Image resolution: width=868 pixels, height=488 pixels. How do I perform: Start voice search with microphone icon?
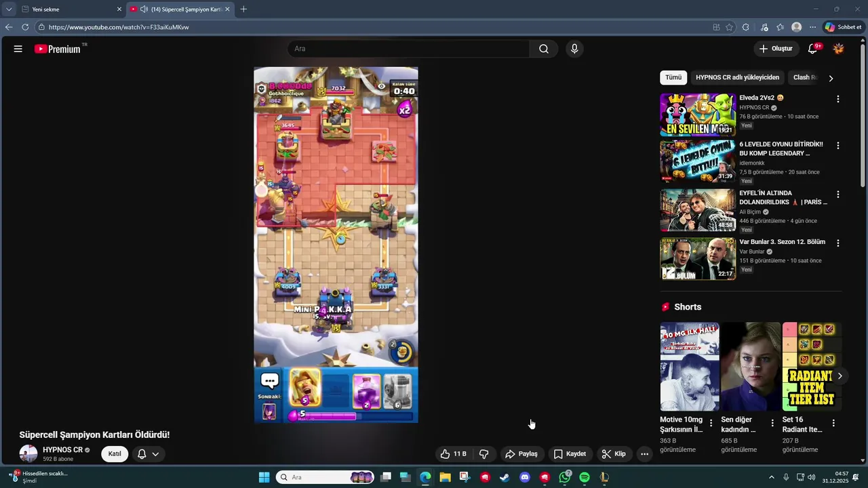(x=574, y=49)
